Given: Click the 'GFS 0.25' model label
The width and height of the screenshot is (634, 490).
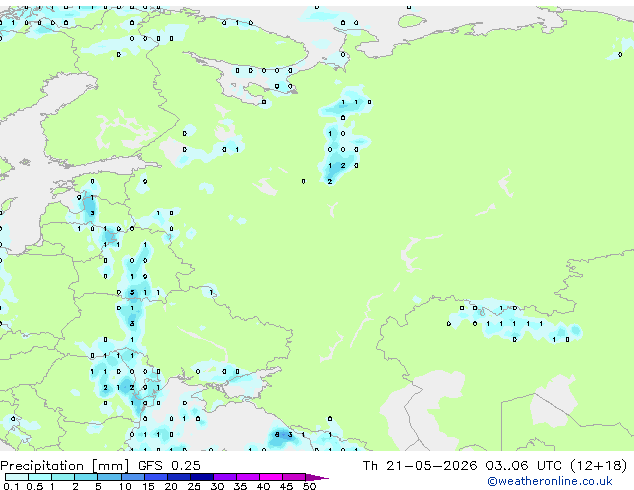Looking at the screenshot, I should (x=169, y=466).
